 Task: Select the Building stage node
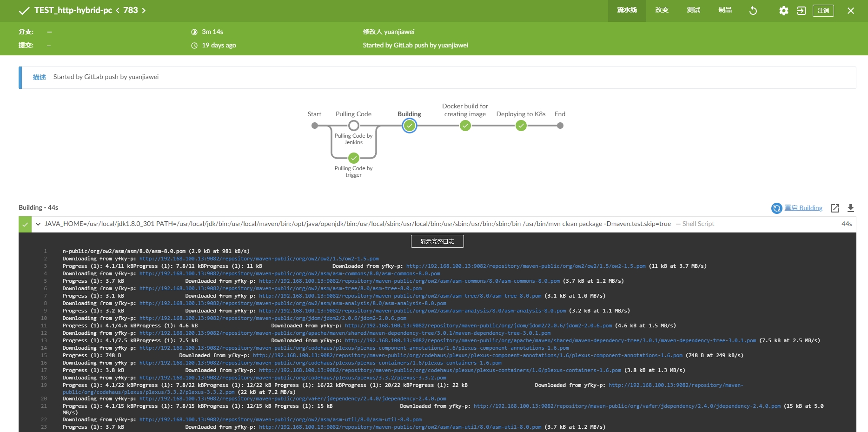(x=410, y=126)
